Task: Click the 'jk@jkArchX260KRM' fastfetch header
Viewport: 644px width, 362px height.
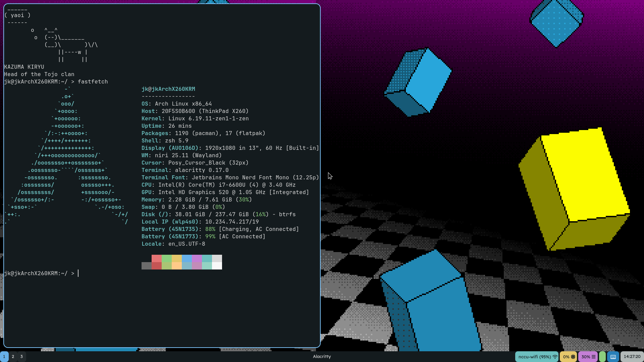Action: click(168, 89)
